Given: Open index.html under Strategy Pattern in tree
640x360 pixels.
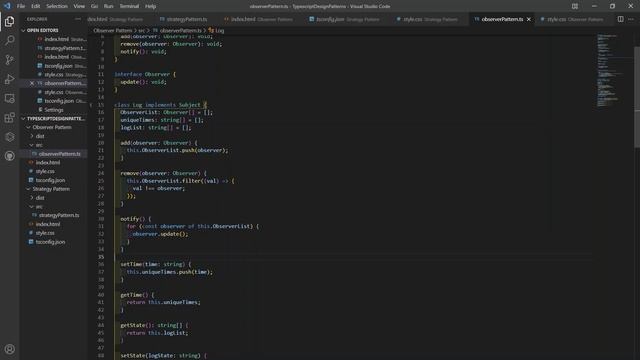Looking at the screenshot, I should point(53,224).
